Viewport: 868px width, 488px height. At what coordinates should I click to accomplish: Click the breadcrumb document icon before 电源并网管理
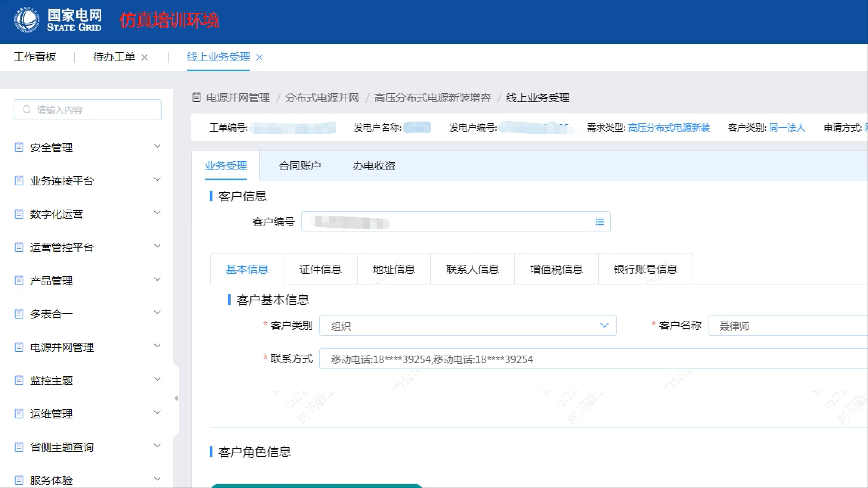(196, 98)
